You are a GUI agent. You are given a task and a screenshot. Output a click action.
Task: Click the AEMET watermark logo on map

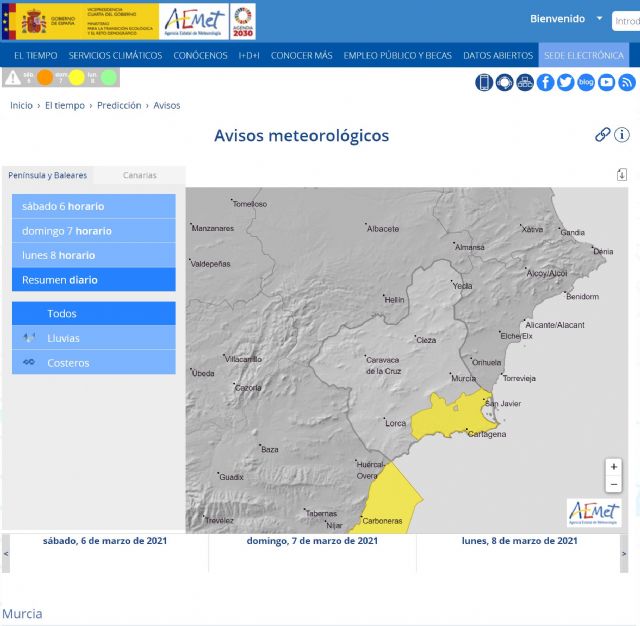coord(594,513)
